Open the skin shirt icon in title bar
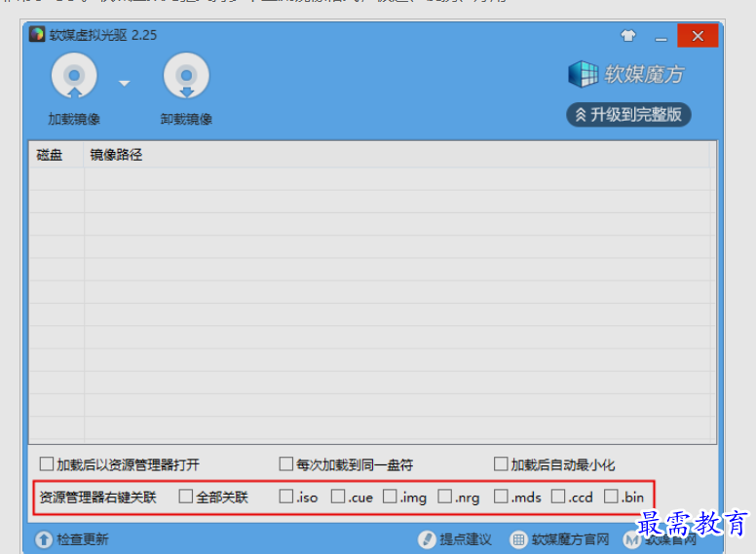This screenshot has height=554, width=756. 627,36
